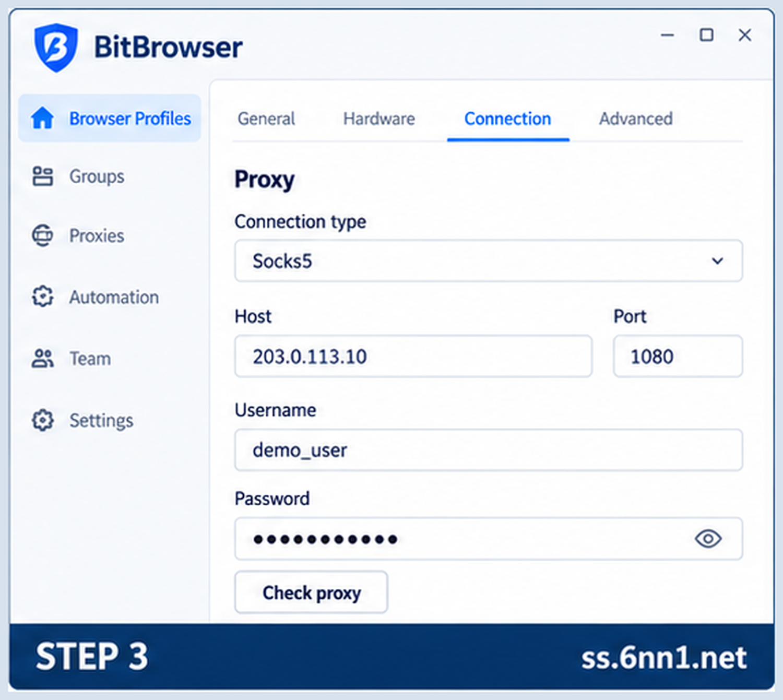The image size is (783, 700).
Task: Show the password with the eye icon
Action: [708, 539]
